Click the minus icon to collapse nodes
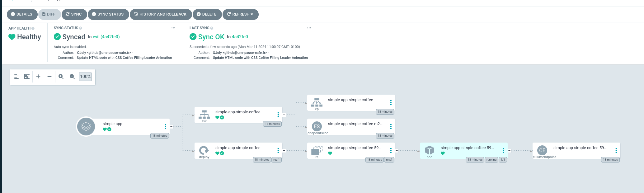 click(x=49, y=77)
